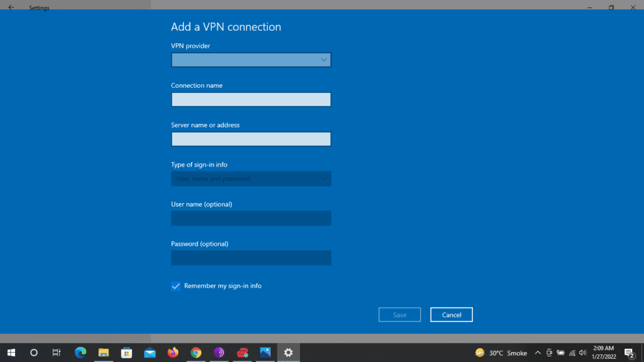
Task: Launch Firefox from the taskbar
Action: click(173, 353)
